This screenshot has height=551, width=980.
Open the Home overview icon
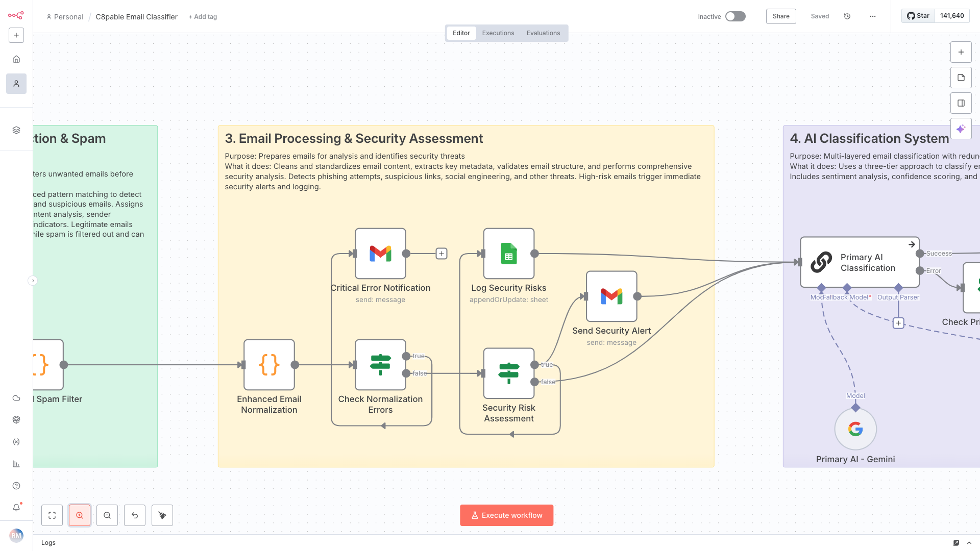16,59
